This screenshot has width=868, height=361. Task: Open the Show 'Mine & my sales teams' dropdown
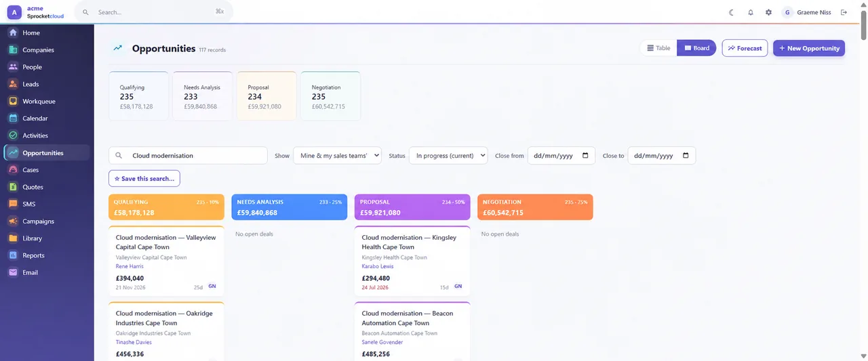pyautogui.click(x=337, y=156)
